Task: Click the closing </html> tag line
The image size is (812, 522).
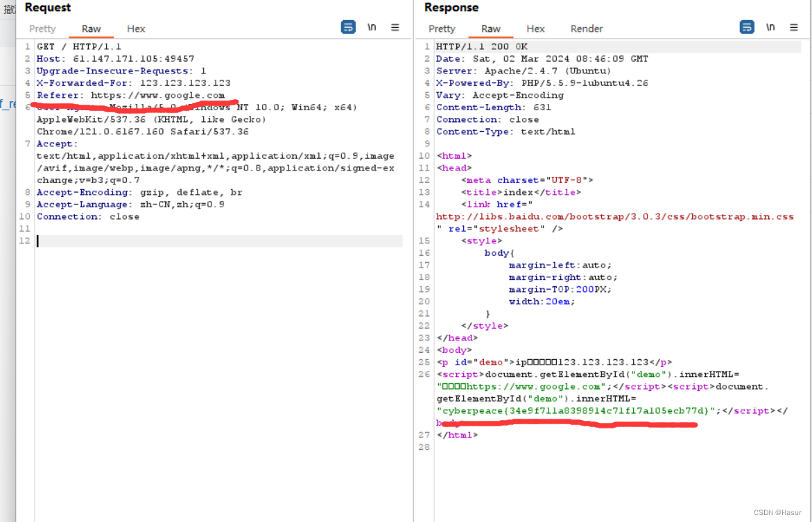Action: click(457, 435)
